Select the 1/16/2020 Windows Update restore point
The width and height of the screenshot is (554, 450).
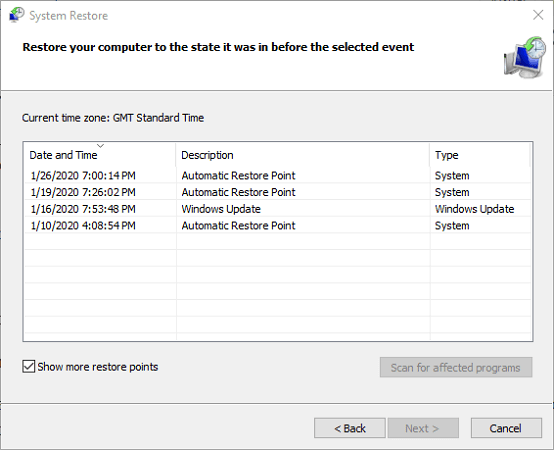278,209
